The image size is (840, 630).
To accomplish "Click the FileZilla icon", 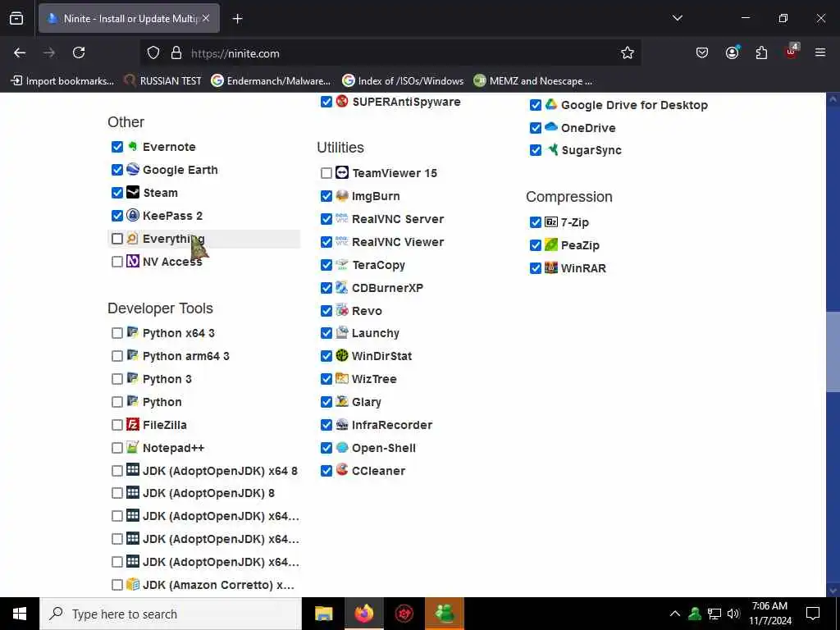I will pyautogui.click(x=133, y=424).
